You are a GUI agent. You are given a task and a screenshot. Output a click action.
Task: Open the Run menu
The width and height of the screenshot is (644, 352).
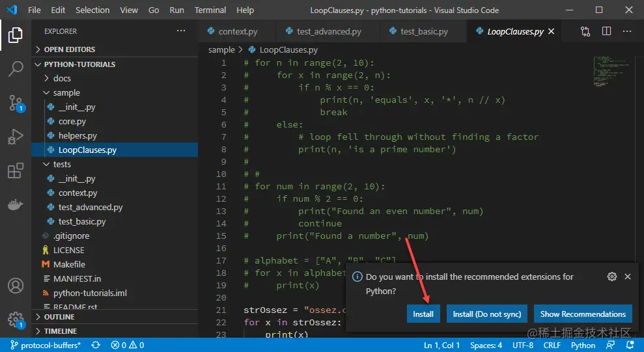point(176,10)
